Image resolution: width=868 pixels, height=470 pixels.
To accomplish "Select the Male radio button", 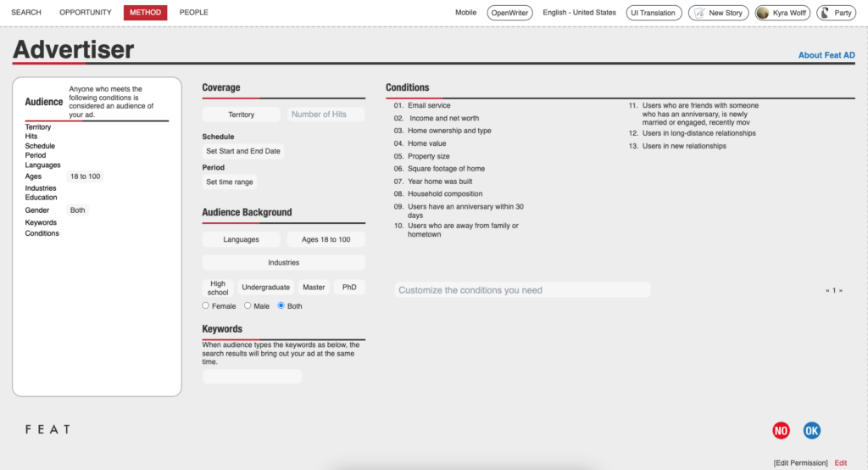I will coord(248,305).
